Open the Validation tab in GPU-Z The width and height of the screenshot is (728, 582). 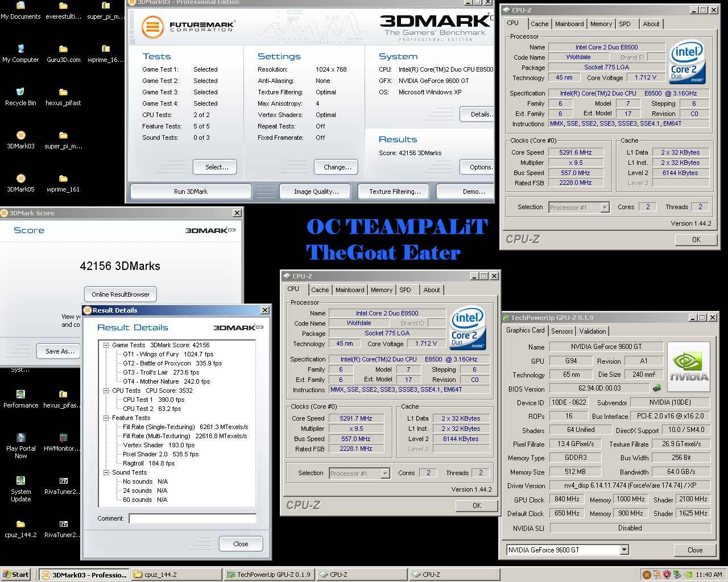tap(593, 331)
